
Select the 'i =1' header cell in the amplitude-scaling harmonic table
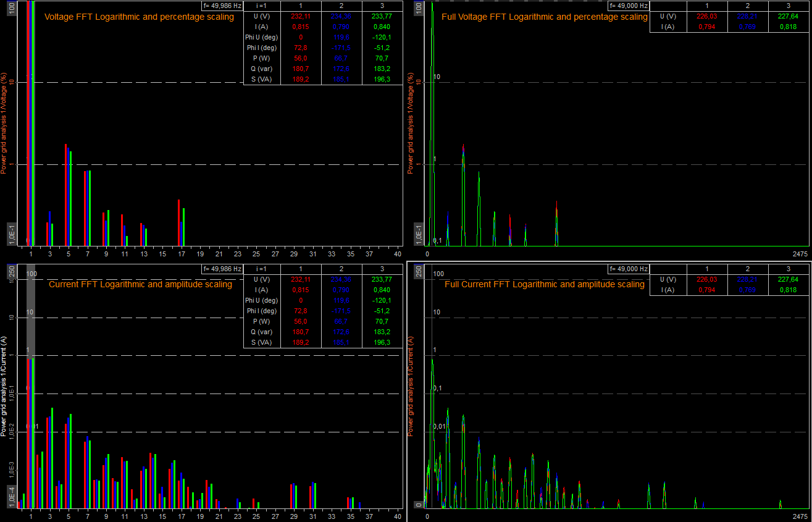(x=262, y=269)
